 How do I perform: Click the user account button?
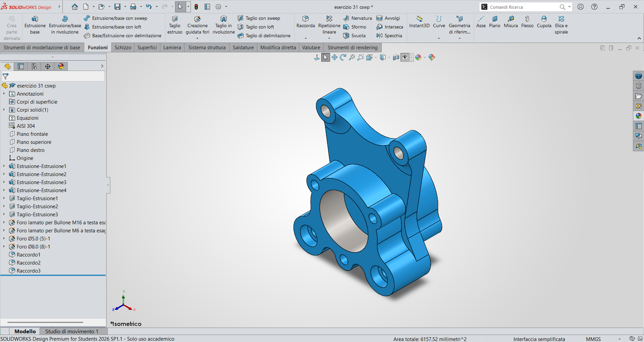(581, 7)
